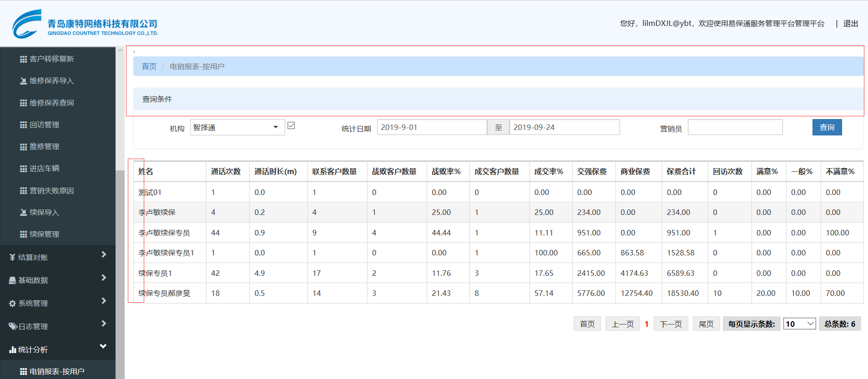Expand the 结算对账 menu arrow
The height and width of the screenshot is (379, 868).
click(x=104, y=254)
